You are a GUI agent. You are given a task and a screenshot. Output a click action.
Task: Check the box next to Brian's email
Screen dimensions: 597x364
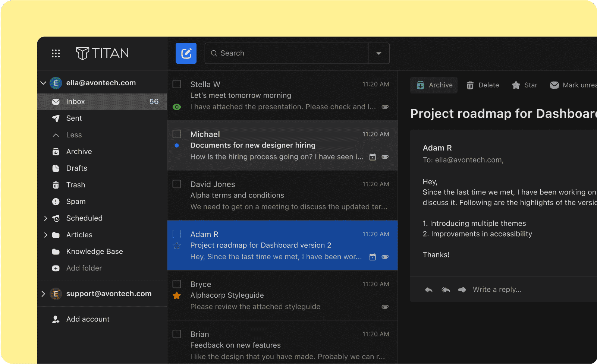177,334
